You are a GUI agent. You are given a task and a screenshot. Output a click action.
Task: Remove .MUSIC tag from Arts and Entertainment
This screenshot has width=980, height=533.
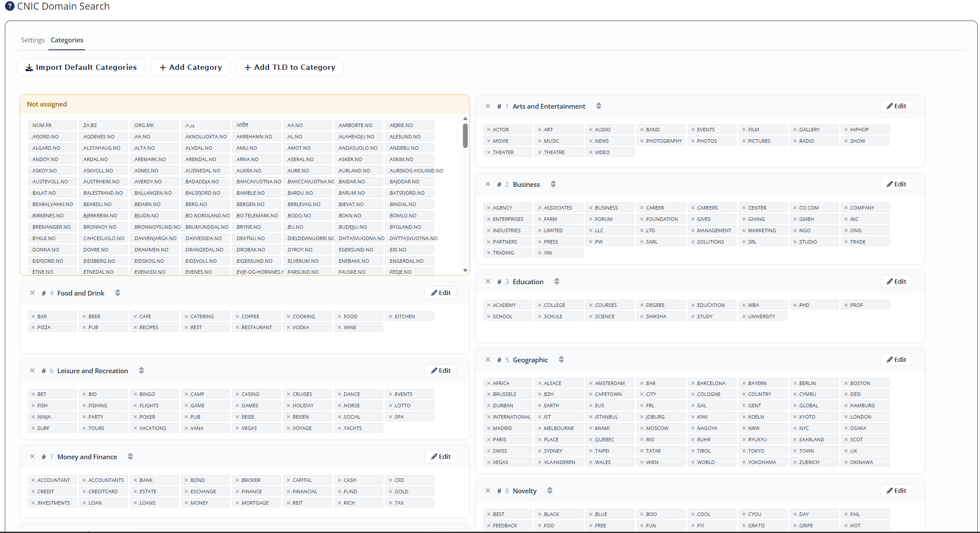coord(540,141)
